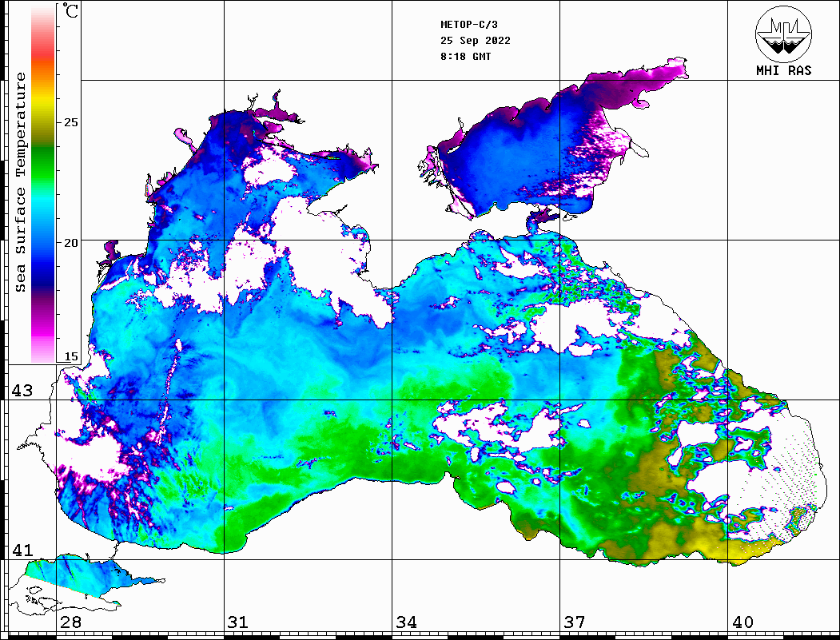Click the date '25 Sep 2022'
The width and height of the screenshot is (840, 640).
point(476,41)
